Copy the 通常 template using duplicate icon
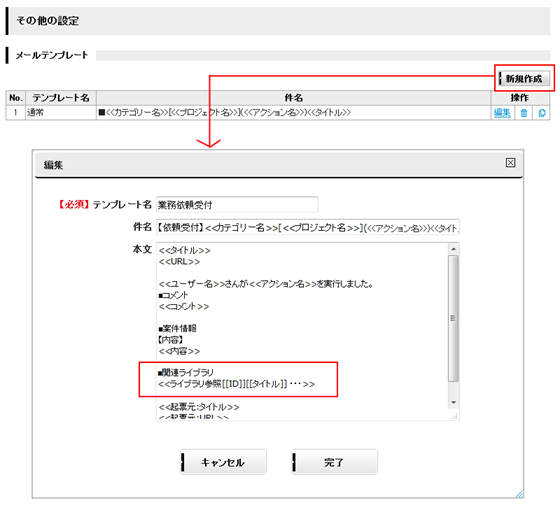560x511 pixels. pyautogui.click(x=542, y=113)
